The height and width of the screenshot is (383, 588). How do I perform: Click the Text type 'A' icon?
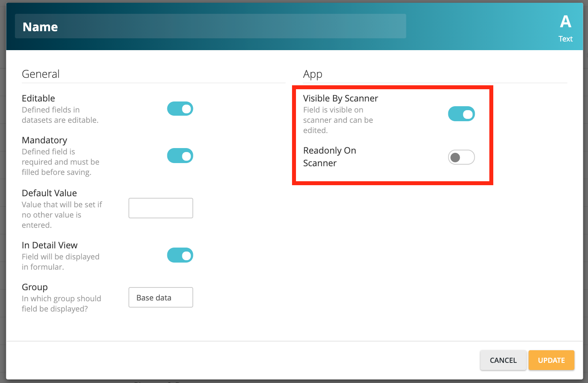tap(566, 22)
